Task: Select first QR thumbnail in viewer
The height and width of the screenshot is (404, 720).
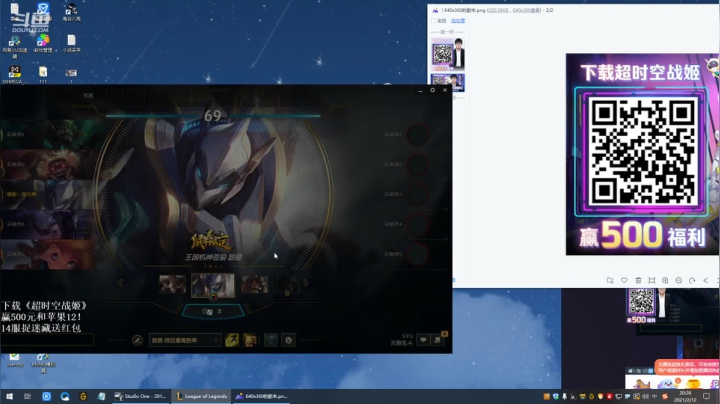Action: (447, 54)
